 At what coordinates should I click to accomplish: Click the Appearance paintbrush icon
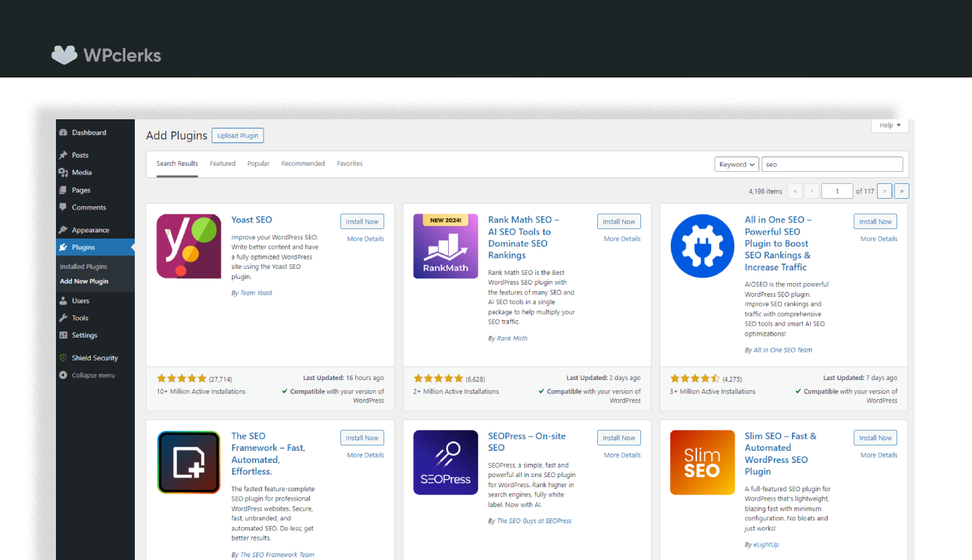63,230
